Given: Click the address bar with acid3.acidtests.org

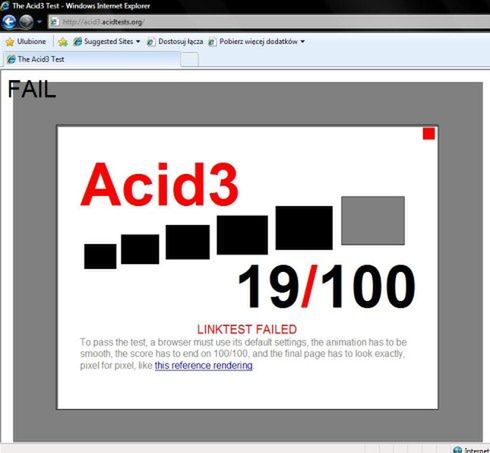Looking at the screenshot, I should coord(269,22).
